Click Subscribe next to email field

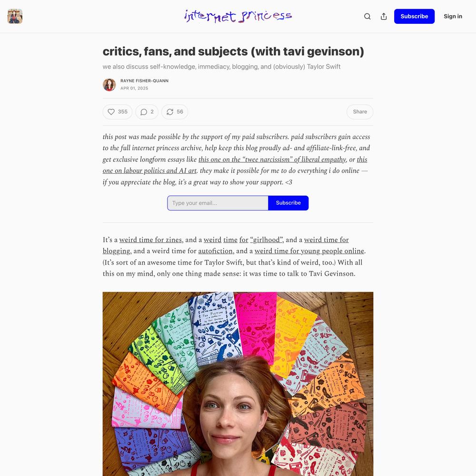click(288, 203)
